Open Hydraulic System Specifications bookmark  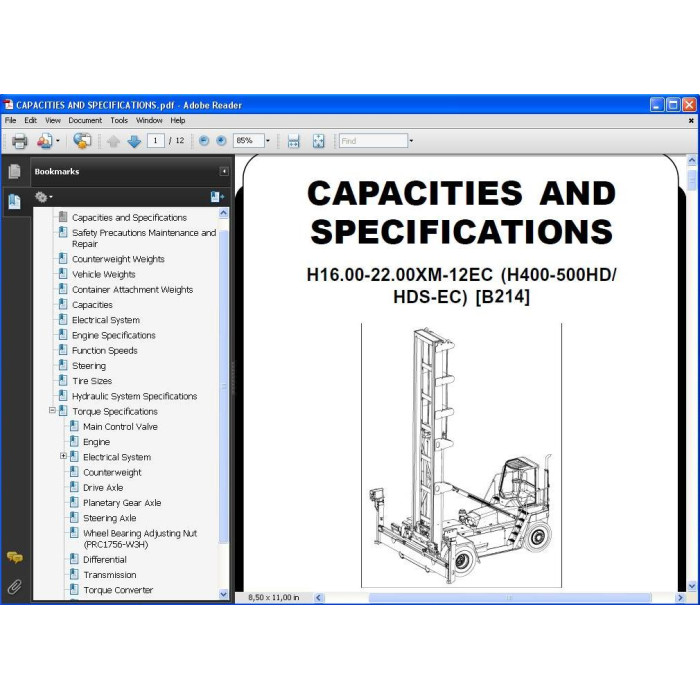click(134, 396)
